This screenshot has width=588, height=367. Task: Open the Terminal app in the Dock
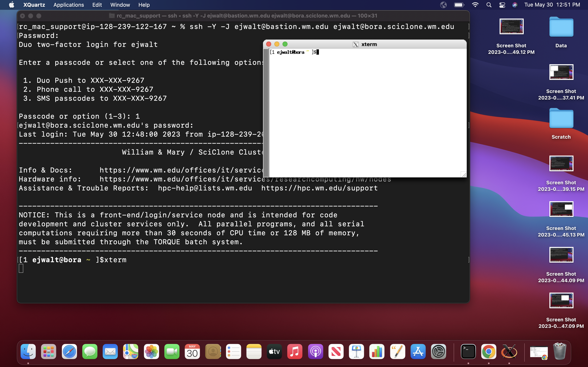point(468,352)
